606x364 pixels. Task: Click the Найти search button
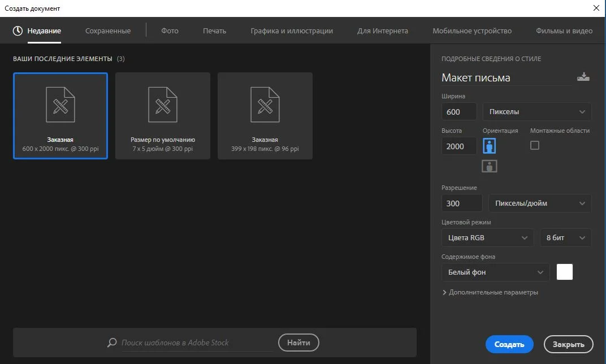pyautogui.click(x=298, y=343)
